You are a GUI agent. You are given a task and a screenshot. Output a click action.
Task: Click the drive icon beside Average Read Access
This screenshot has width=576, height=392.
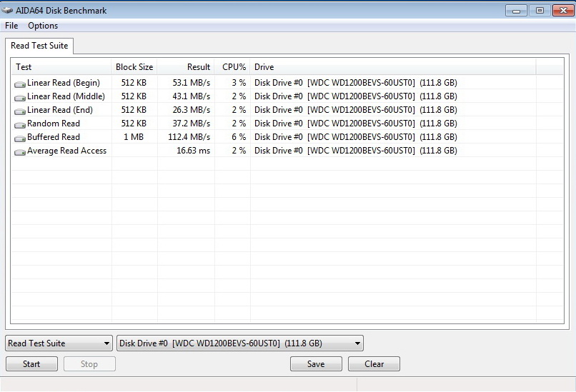tap(19, 152)
